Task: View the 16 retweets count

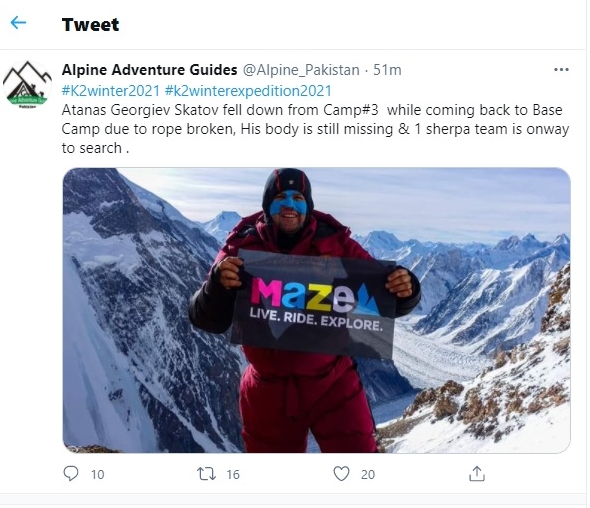Action: (x=233, y=475)
